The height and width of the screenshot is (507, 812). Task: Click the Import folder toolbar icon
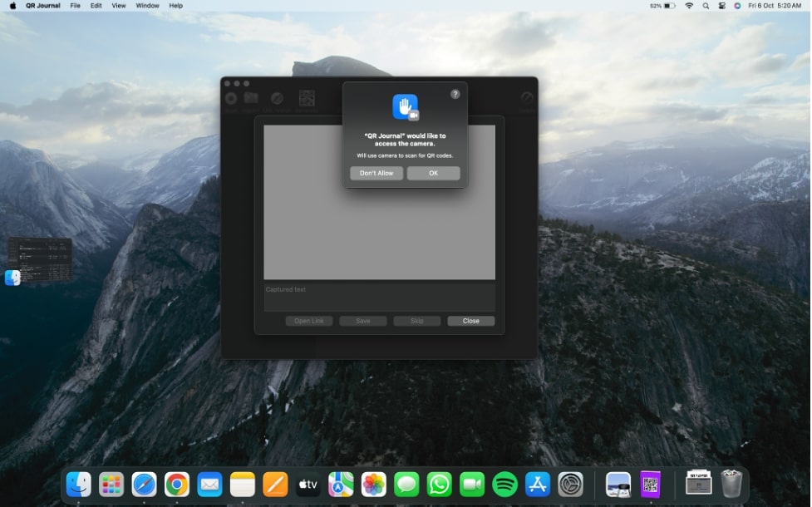pyautogui.click(x=250, y=99)
